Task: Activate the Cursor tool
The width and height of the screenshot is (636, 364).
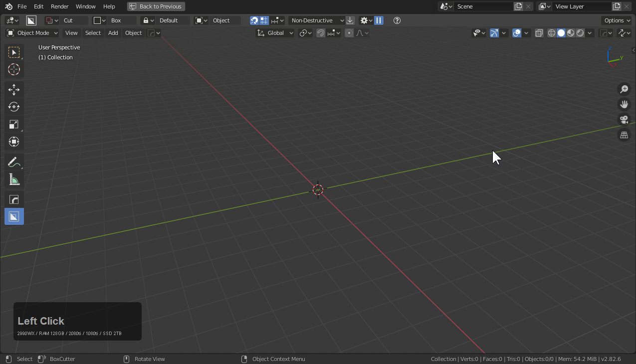Action: 14,69
